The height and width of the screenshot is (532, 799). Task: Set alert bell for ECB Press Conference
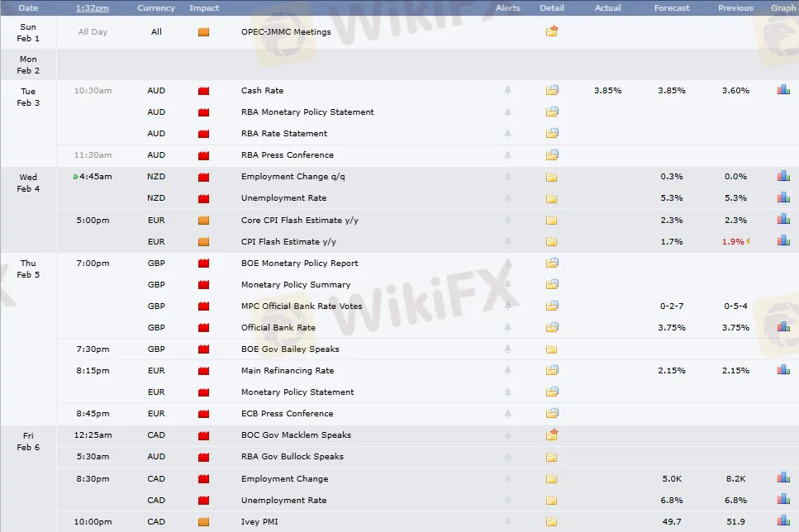507,413
